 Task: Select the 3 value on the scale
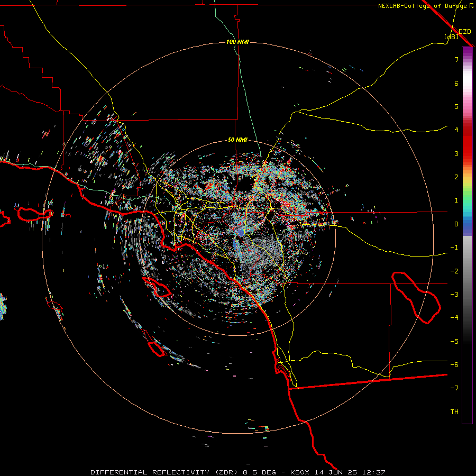click(456, 153)
